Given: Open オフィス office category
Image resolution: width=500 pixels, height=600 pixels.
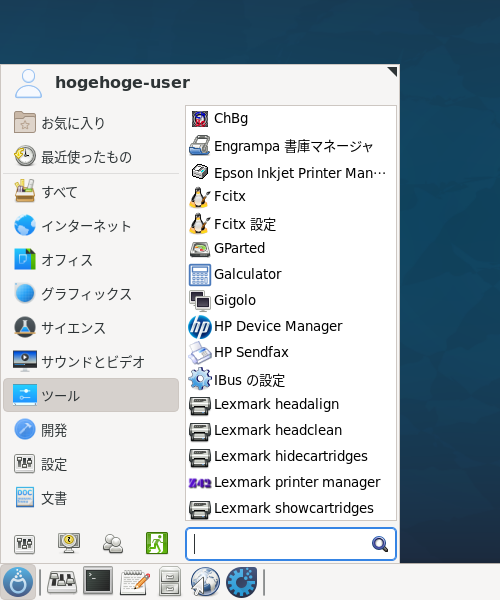Looking at the screenshot, I should (91, 259).
